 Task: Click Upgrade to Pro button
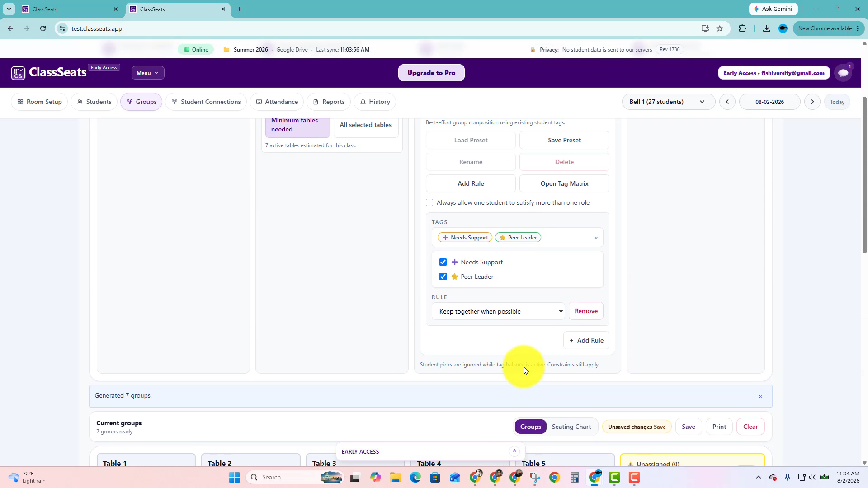click(x=431, y=73)
